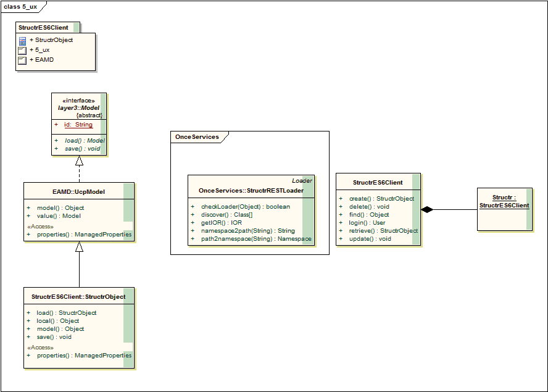Click value() : Model operation in UcpModel
The width and height of the screenshot is (548, 392).
[x=59, y=216]
